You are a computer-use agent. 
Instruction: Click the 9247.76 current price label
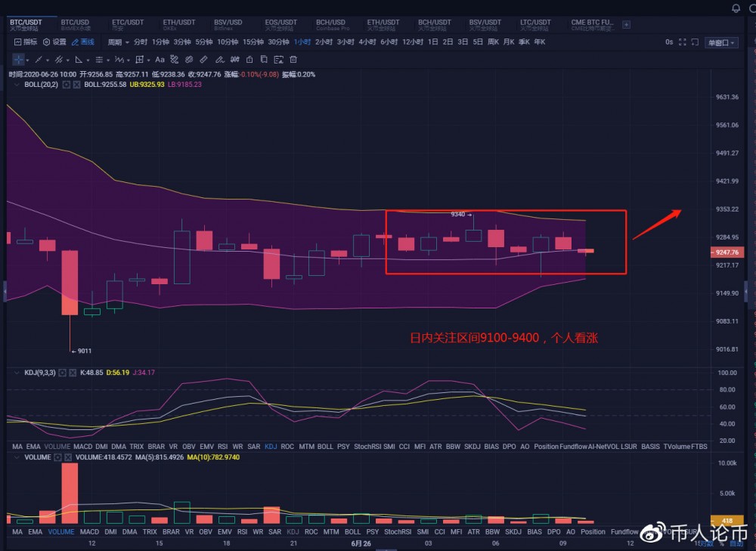(726, 252)
